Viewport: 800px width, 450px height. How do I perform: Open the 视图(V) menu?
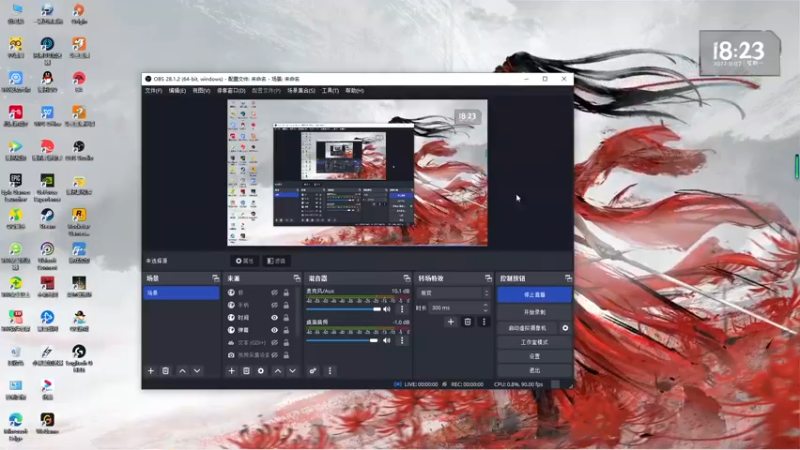pyautogui.click(x=201, y=91)
